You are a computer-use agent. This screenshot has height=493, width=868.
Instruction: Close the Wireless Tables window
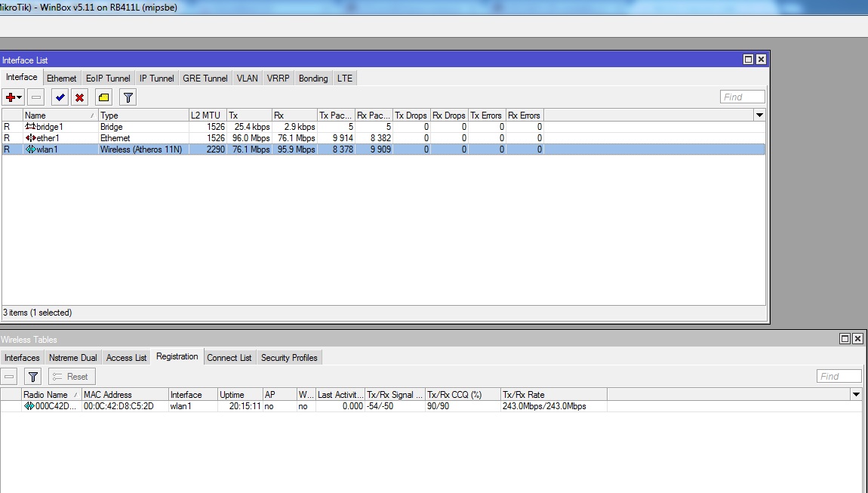[x=857, y=338]
